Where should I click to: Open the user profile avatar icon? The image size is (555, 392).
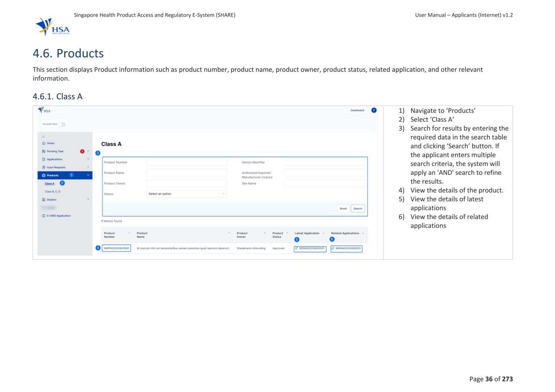[374, 110]
